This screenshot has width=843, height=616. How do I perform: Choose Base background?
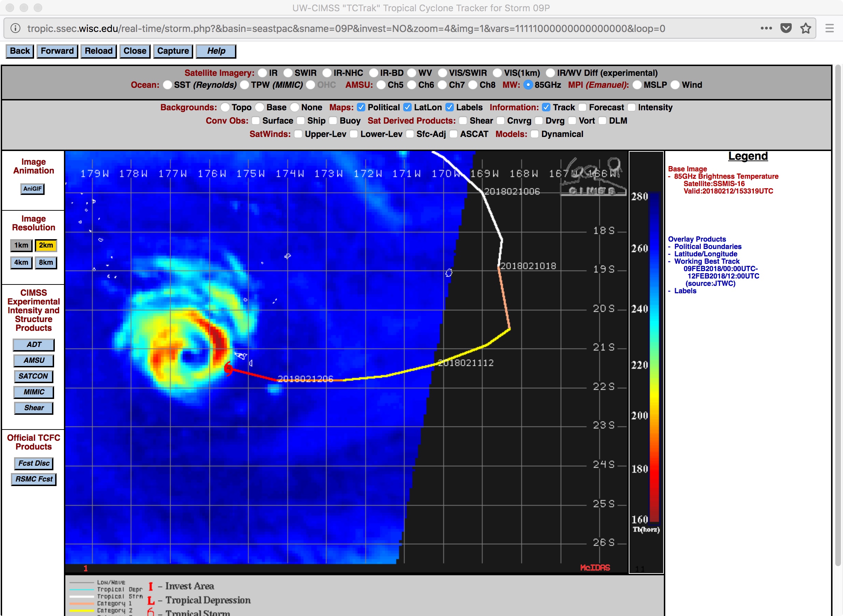point(260,107)
